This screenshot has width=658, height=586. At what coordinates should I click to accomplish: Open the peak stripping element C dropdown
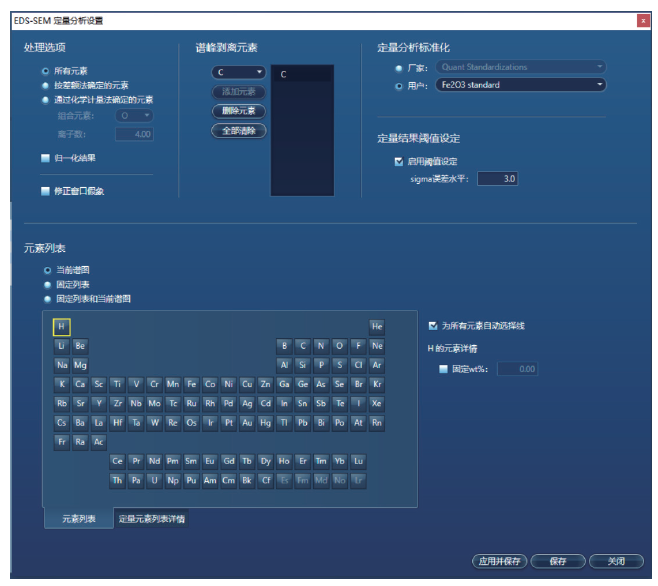click(238, 73)
